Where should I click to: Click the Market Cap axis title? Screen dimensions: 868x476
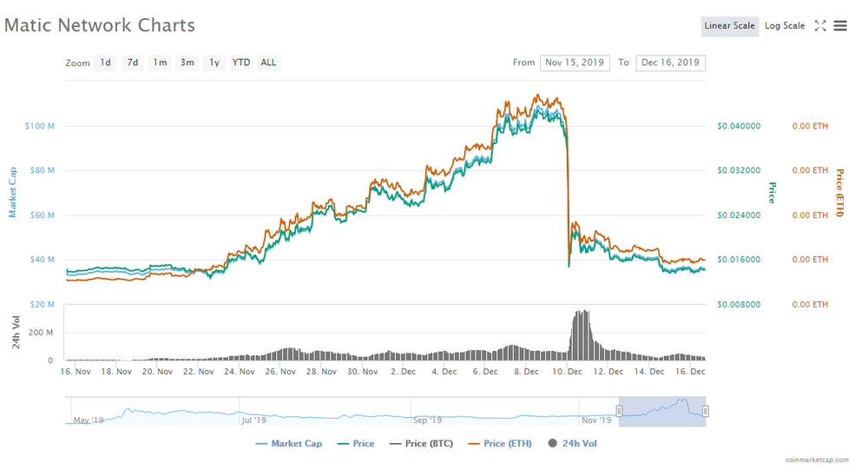pyautogui.click(x=12, y=192)
